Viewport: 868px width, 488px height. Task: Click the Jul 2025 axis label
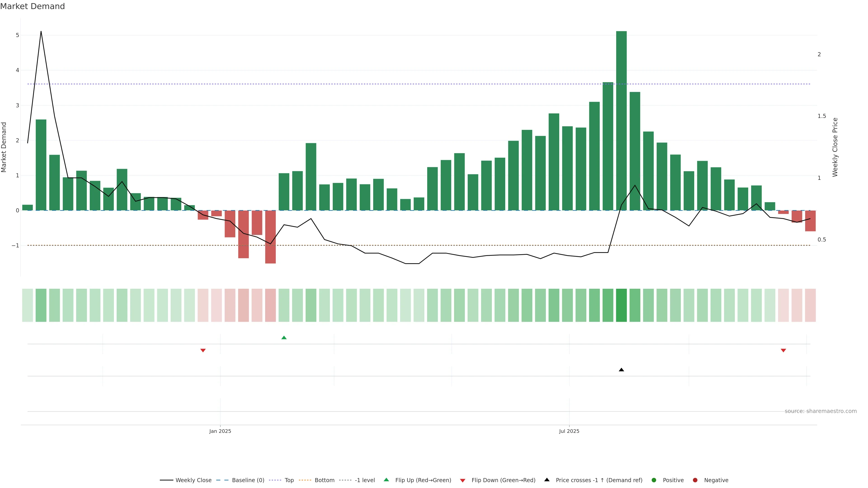[569, 431]
